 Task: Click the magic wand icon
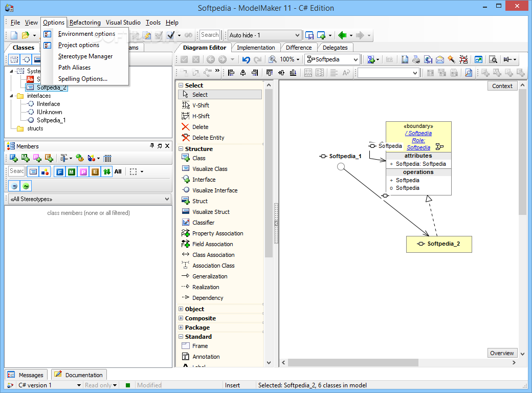[x=451, y=60]
